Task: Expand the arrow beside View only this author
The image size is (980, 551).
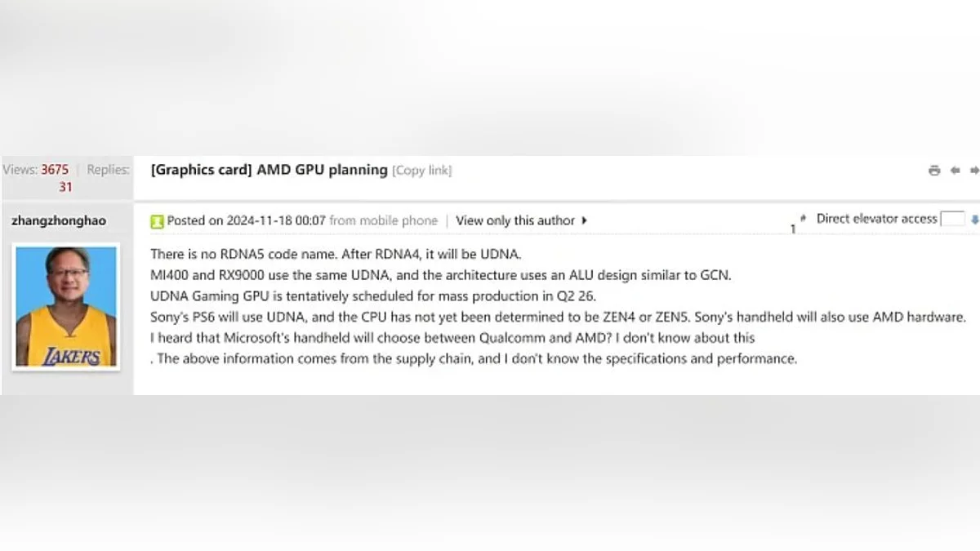Action: [x=585, y=220]
